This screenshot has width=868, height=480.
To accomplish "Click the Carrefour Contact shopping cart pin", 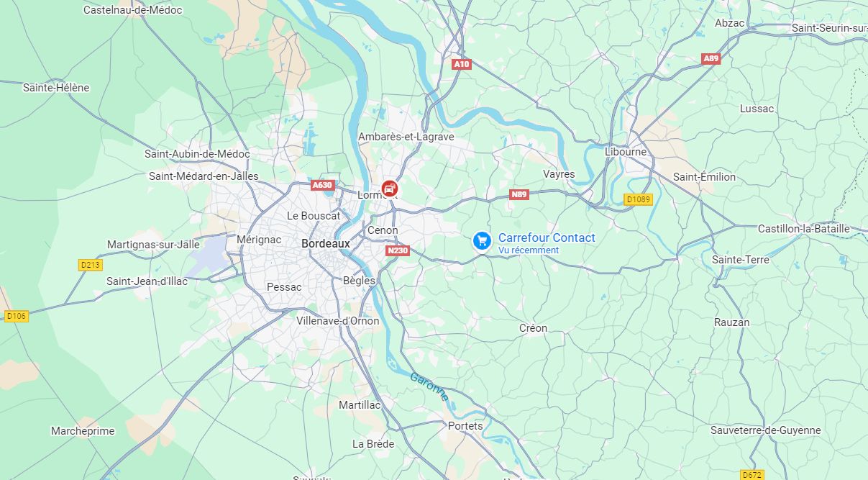I will pos(482,240).
